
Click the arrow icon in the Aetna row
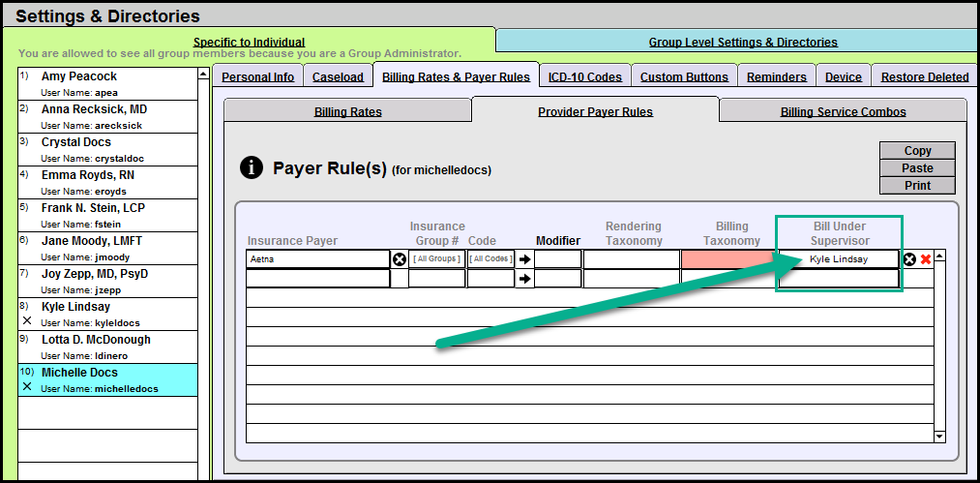(x=525, y=259)
